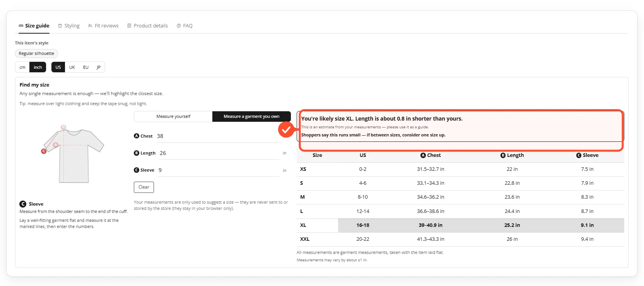Select the Measure yourself mode
This screenshot has width=644, height=286.
click(173, 116)
